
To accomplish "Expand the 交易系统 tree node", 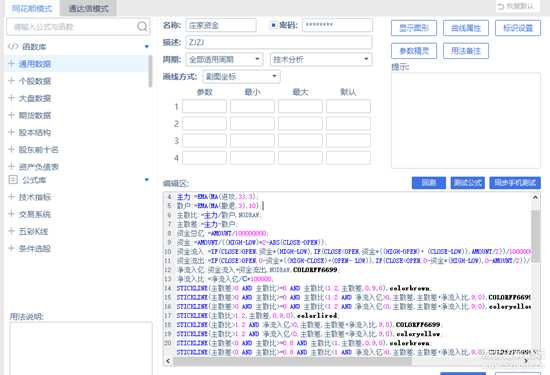I will (11, 214).
